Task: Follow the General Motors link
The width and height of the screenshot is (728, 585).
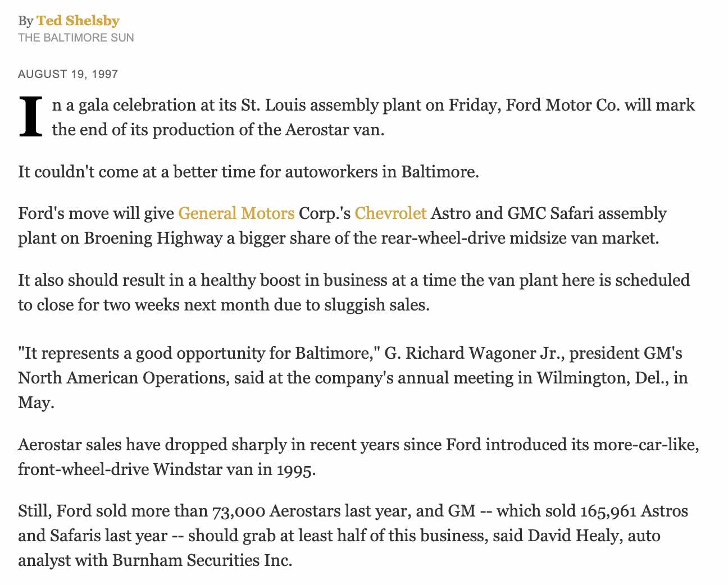Action: 236,213
